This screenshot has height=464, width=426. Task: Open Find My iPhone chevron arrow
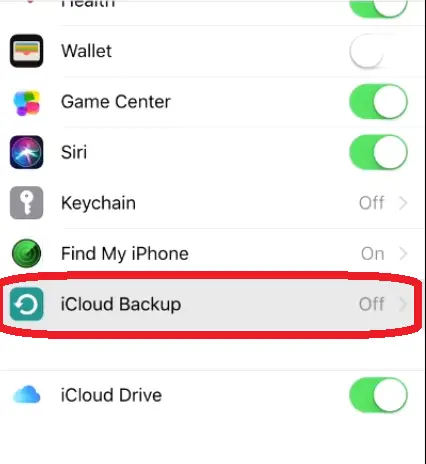point(403,254)
